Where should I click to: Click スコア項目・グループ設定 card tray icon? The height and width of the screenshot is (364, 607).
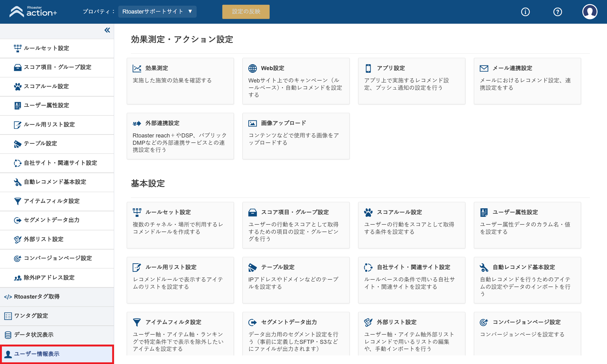(x=253, y=212)
